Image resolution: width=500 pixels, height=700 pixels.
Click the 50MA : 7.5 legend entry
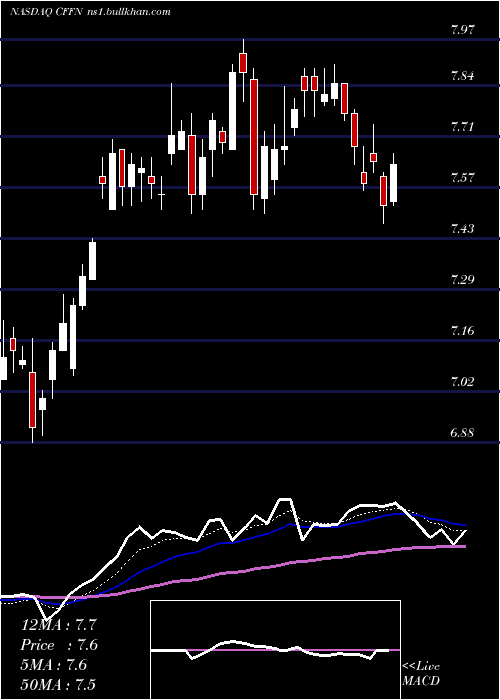tap(59, 685)
